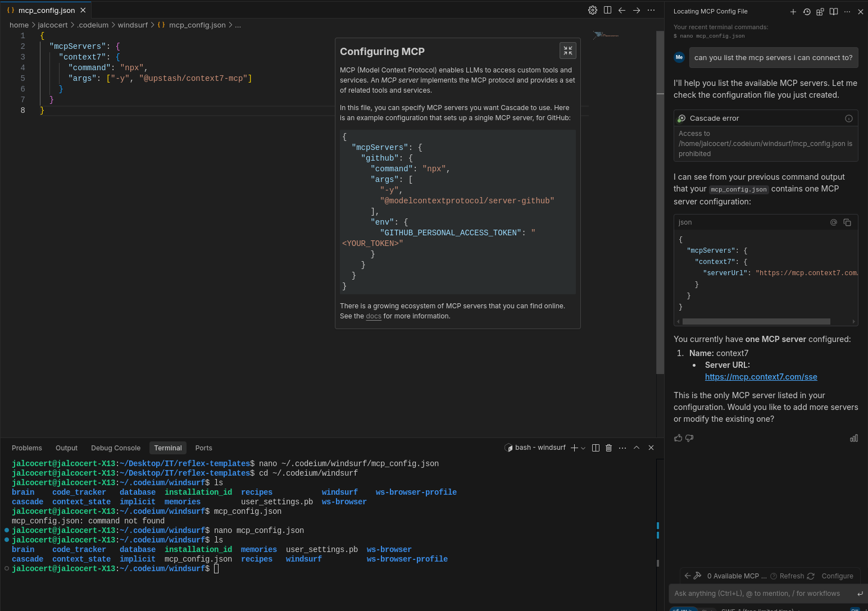Click the user message bubble text
Image resolution: width=868 pixels, height=611 pixels.
(773, 57)
